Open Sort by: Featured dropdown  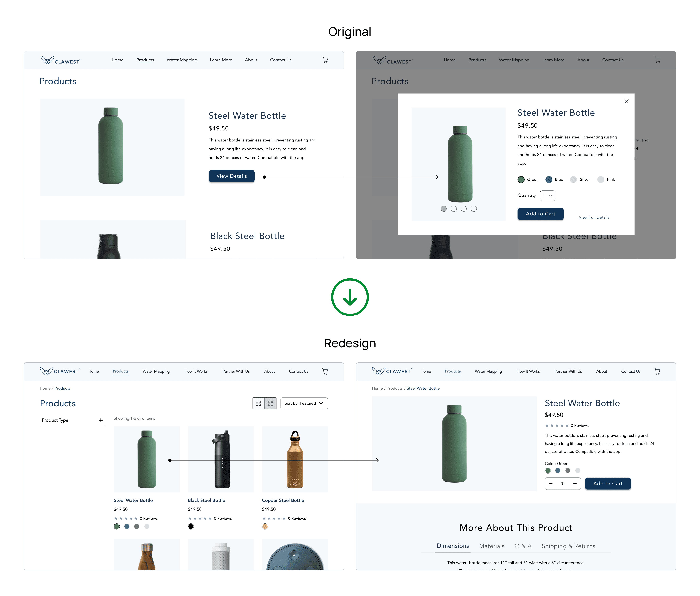tap(304, 403)
